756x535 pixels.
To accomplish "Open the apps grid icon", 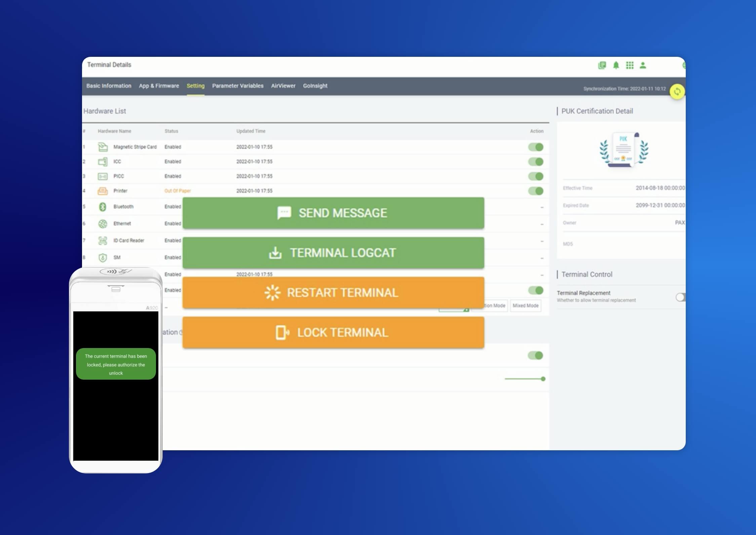I will (630, 65).
